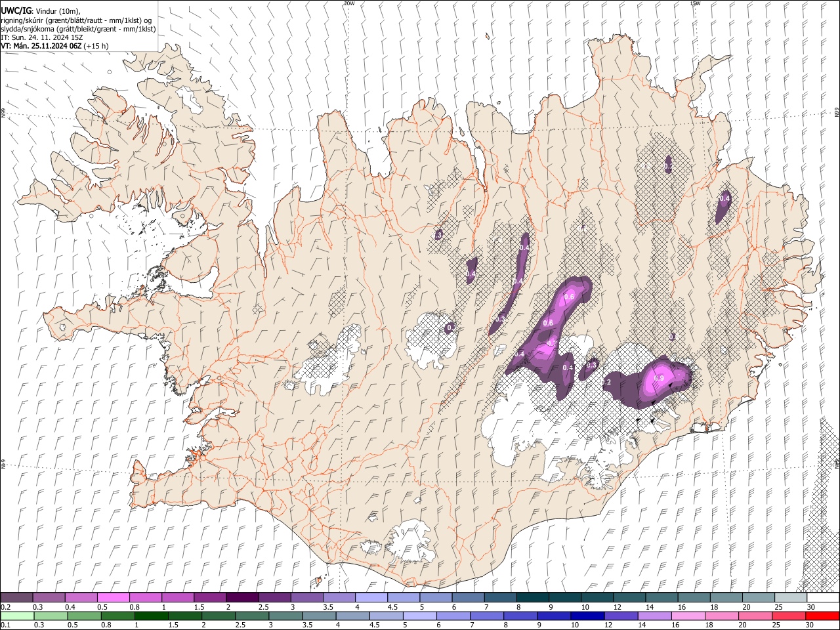Pick the white 30 swatch in upper legend
Viewport: 840px width, 630px height.
pyautogui.click(x=823, y=598)
